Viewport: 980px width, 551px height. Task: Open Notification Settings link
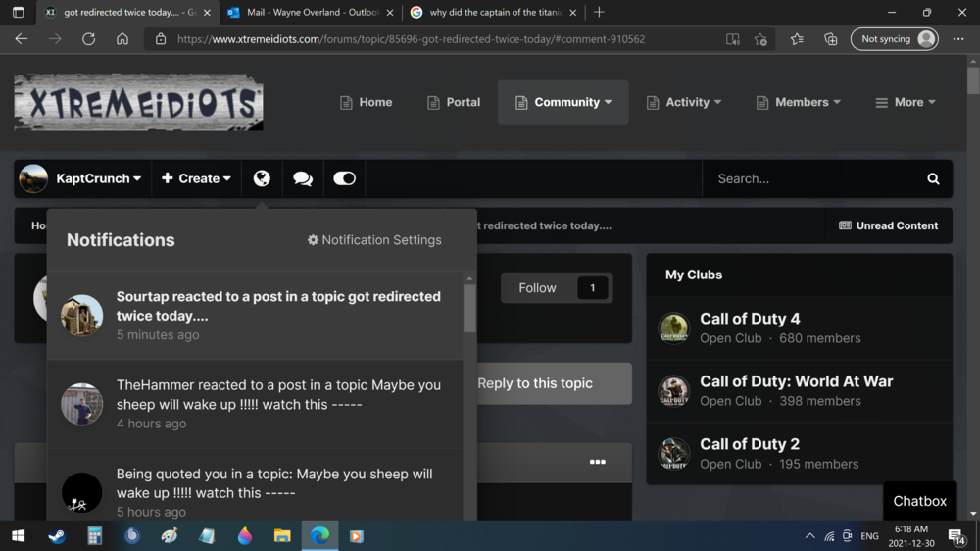(374, 240)
